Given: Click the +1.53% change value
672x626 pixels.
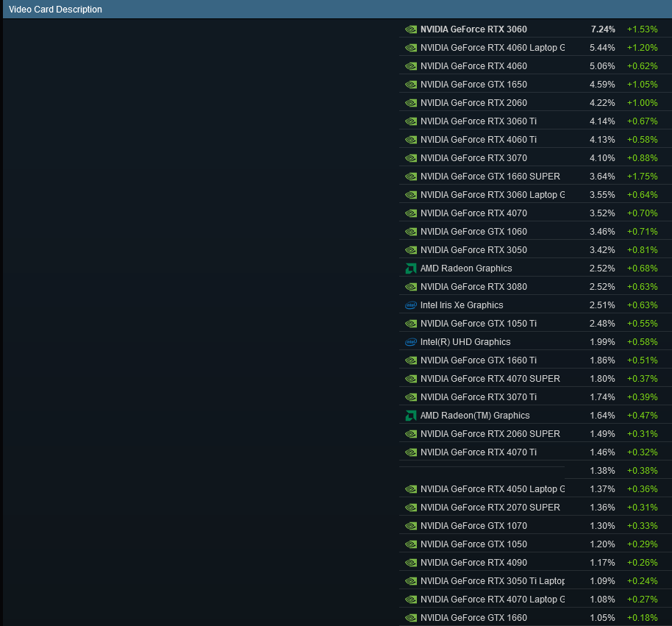Looking at the screenshot, I should point(642,29).
